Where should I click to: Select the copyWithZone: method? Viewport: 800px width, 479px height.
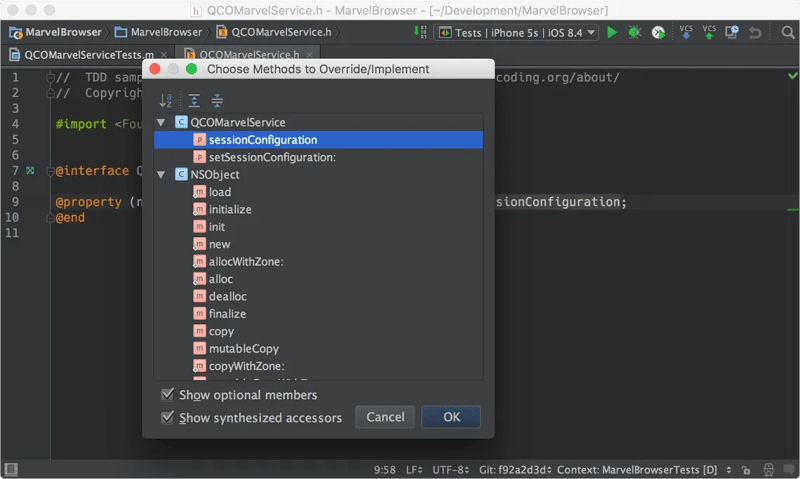click(318, 366)
